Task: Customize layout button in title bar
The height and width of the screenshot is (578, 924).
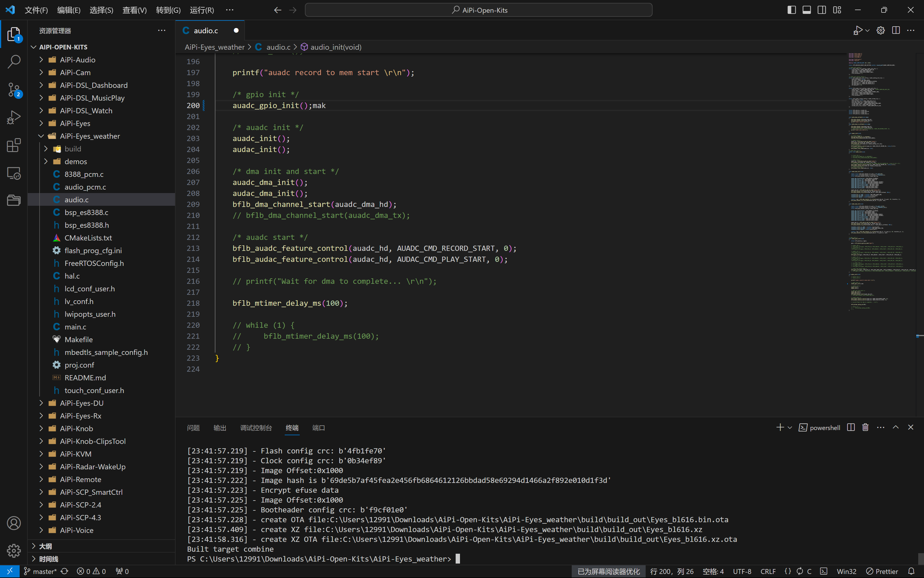Action: 837,10
